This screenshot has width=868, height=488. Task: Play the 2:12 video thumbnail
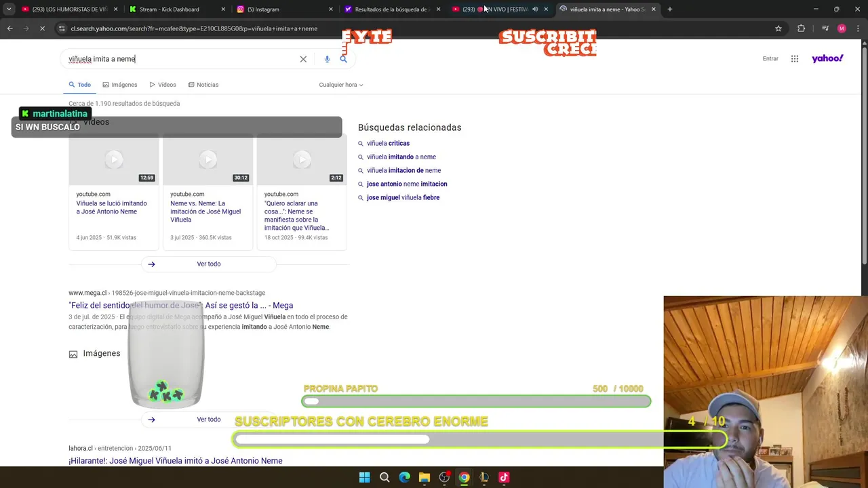click(x=302, y=159)
